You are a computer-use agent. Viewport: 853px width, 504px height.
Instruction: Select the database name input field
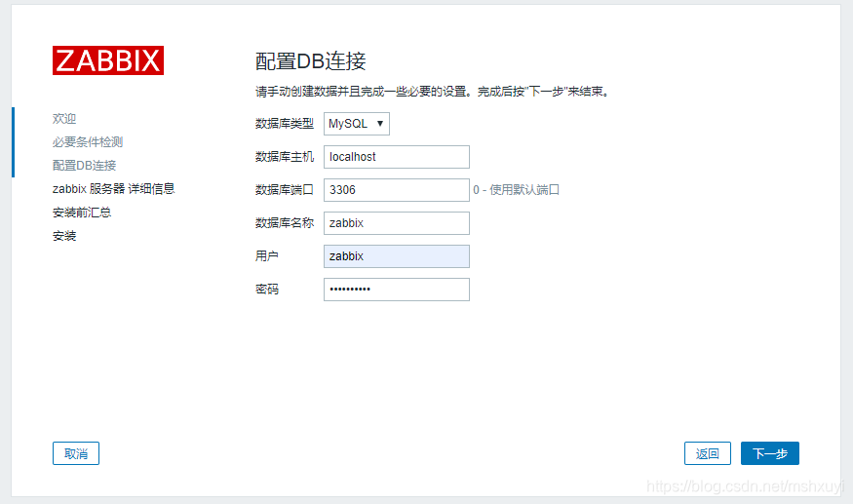[397, 223]
